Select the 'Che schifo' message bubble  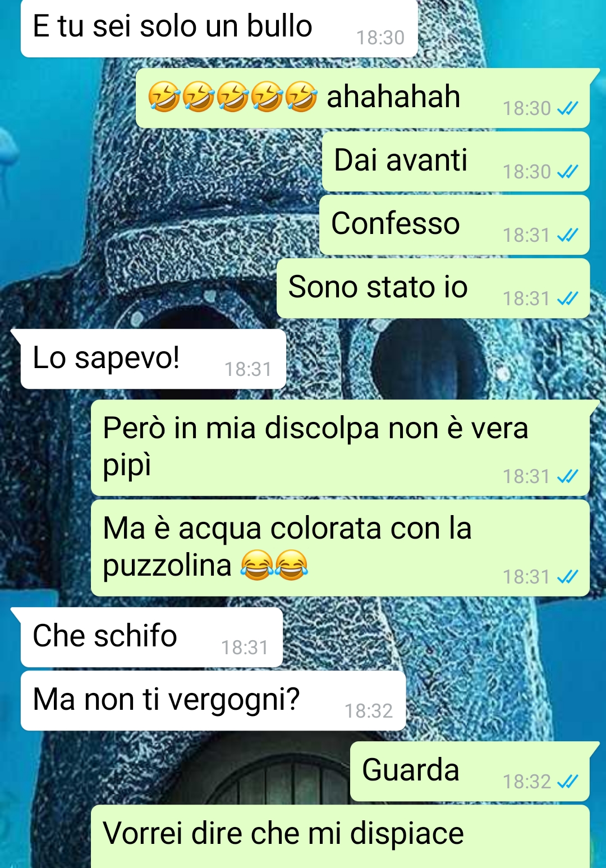pyautogui.click(x=151, y=637)
